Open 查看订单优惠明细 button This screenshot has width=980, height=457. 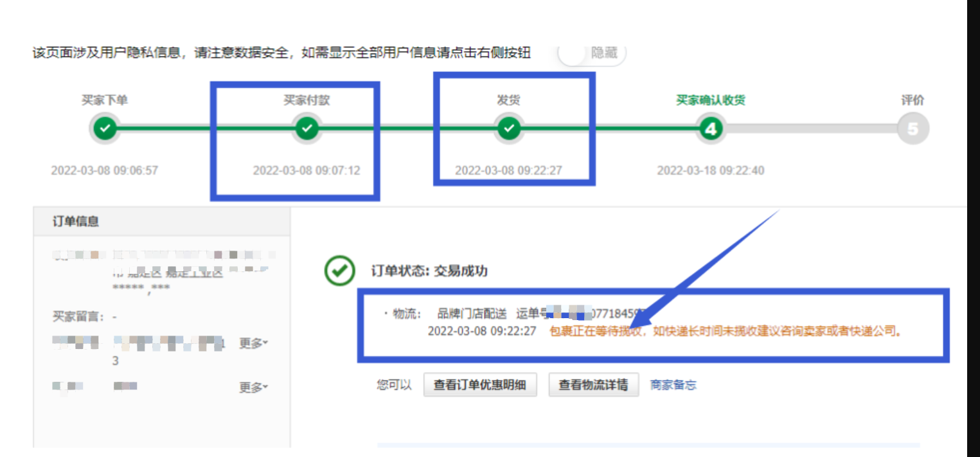[x=479, y=385]
